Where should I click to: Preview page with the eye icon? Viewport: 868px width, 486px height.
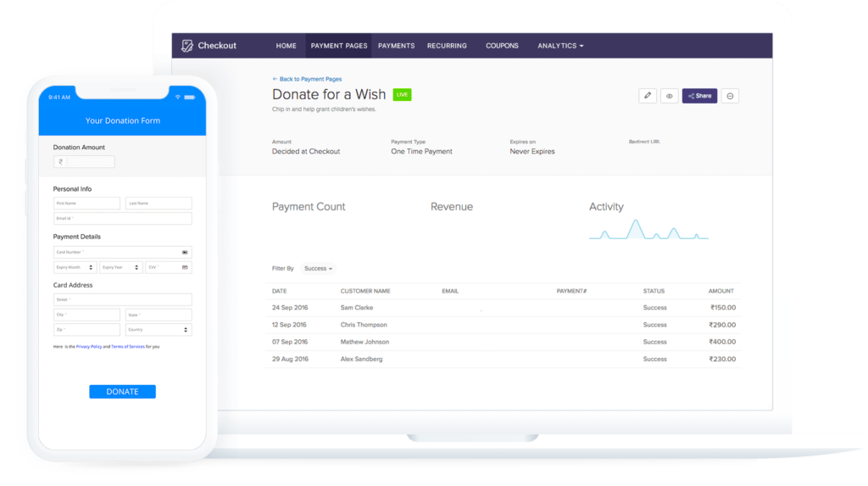670,96
